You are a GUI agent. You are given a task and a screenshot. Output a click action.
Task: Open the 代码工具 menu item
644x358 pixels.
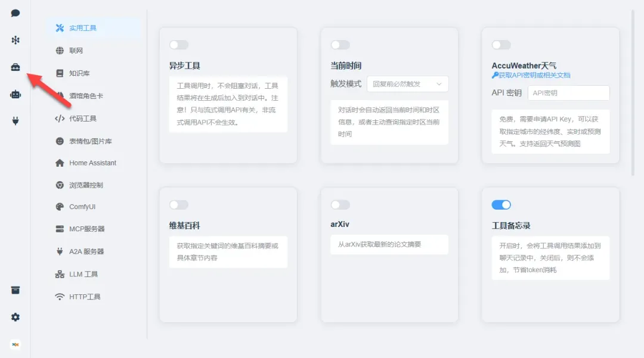coord(94,119)
